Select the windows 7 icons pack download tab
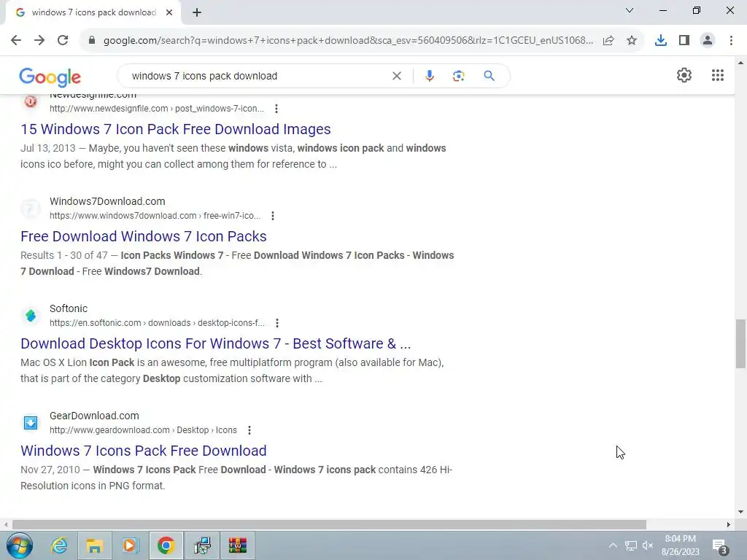The image size is (747, 560). tap(93, 13)
